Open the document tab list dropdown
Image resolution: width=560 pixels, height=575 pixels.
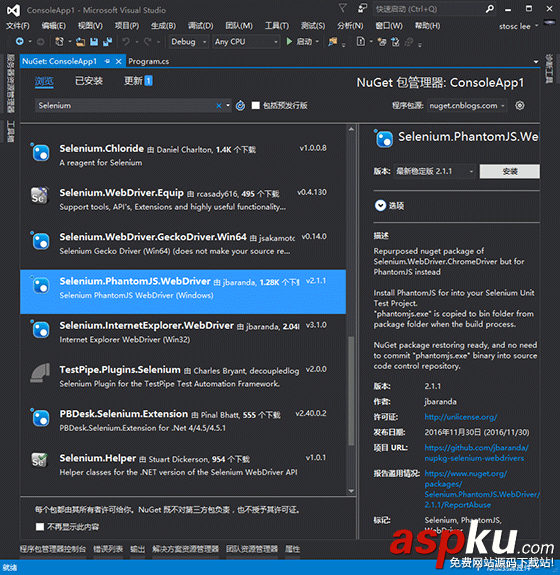pos(536,62)
